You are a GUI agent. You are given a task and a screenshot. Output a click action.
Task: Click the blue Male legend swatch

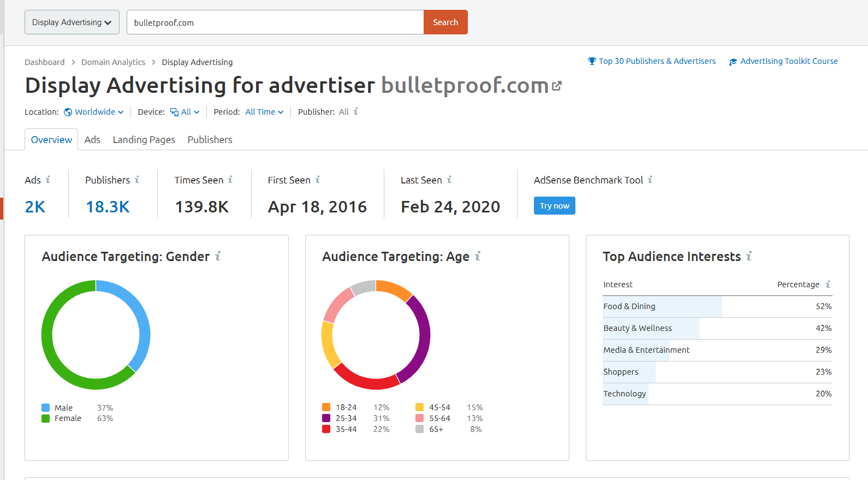click(x=46, y=408)
